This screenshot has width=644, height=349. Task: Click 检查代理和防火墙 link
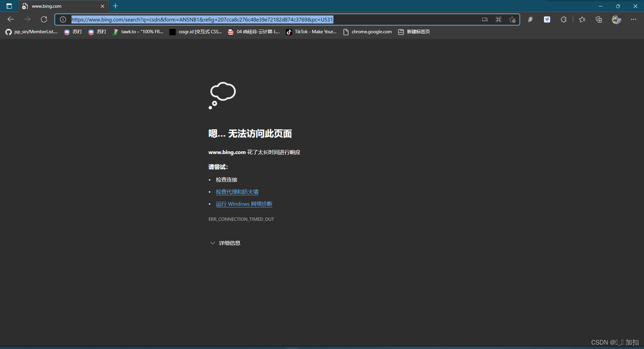click(x=237, y=192)
